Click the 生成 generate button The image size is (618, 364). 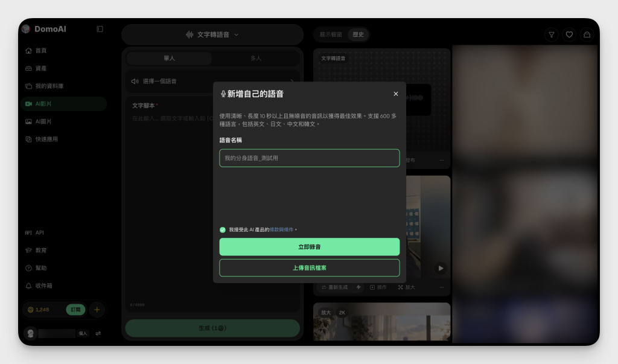click(x=212, y=328)
